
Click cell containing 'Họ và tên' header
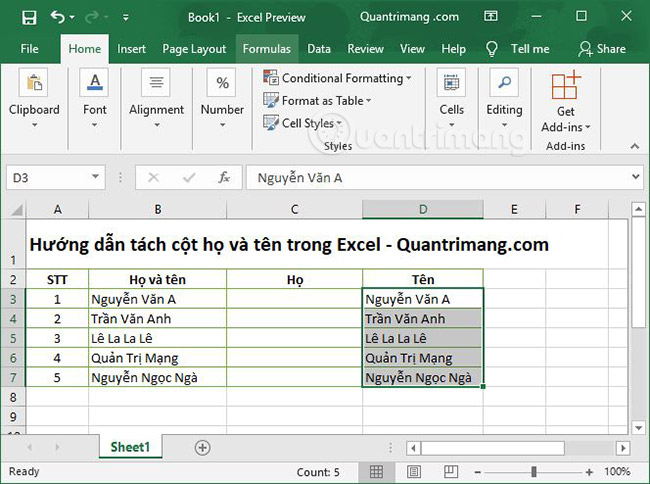pyautogui.click(x=158, y=280)
